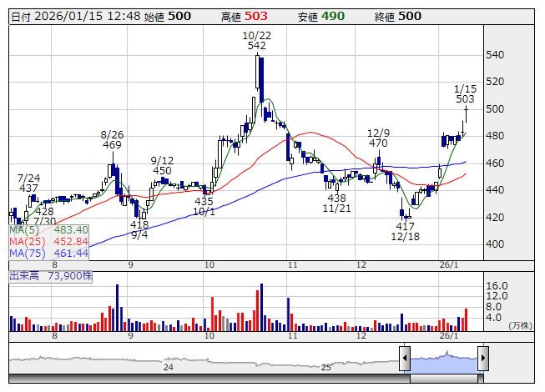Click the 出来高 73,900株 volume label
545x392 pixels.
[x=51, y=276]
